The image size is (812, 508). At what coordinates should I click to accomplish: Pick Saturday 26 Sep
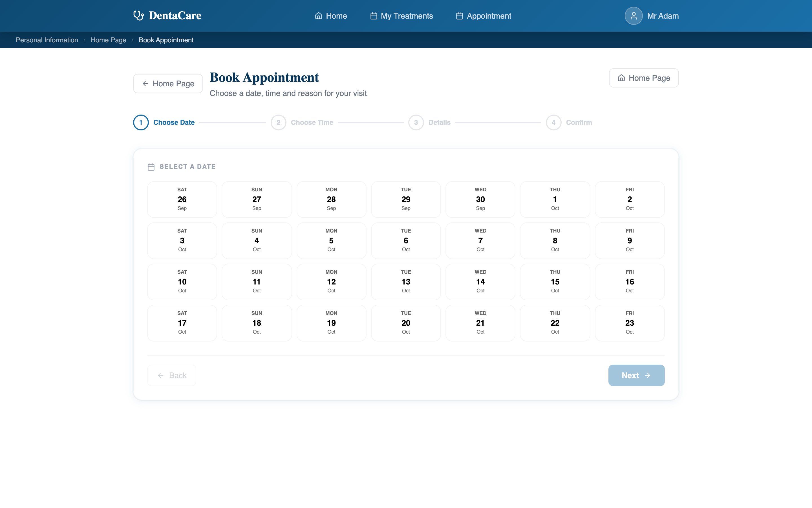click(182, 199)
